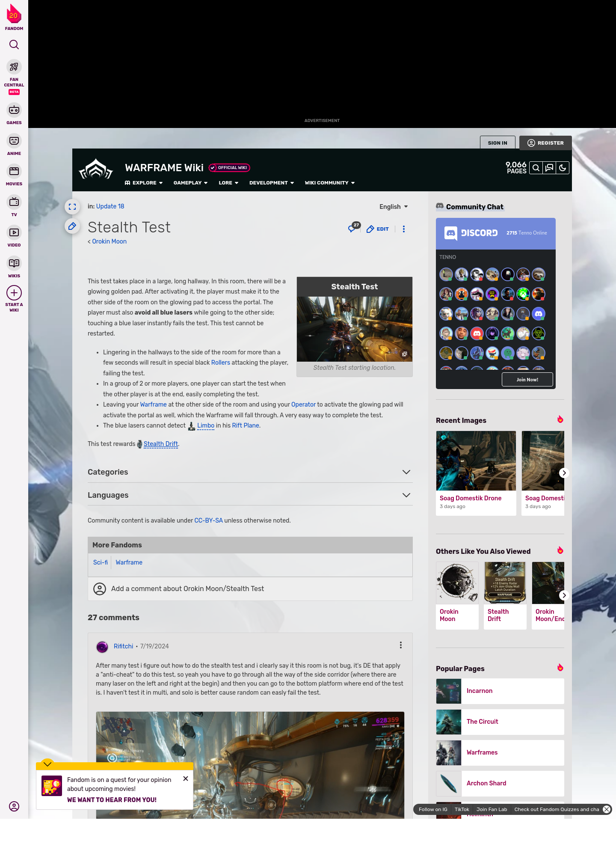The height and width of the screenshot is (856, 616).
Task: Open wiki header search icon
Action: (536, 168)
